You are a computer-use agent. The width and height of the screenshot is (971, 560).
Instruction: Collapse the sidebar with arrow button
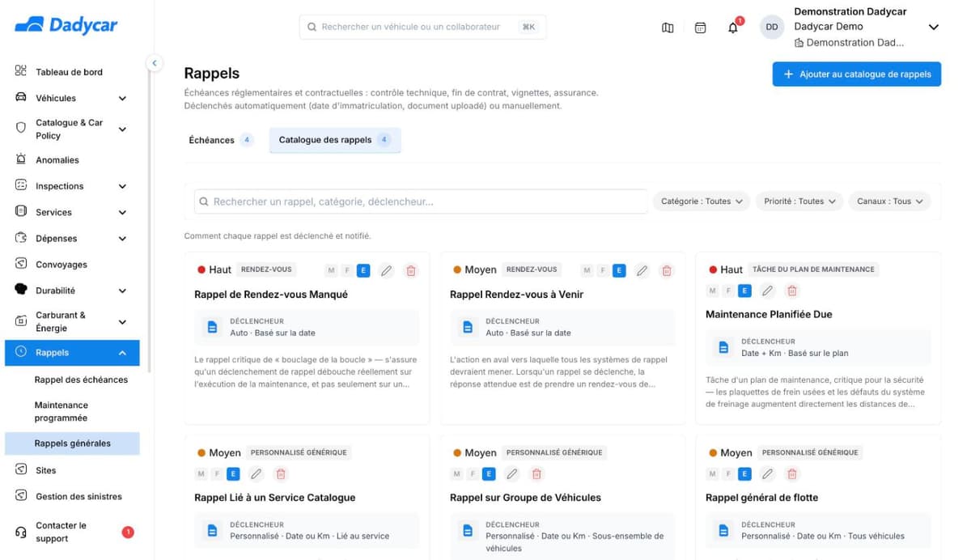tap(154, 62)
